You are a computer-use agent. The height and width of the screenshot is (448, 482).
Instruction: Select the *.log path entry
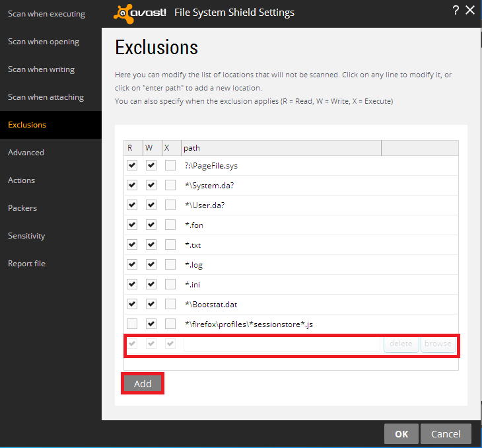pyautogui.click(x=193, y=265)
